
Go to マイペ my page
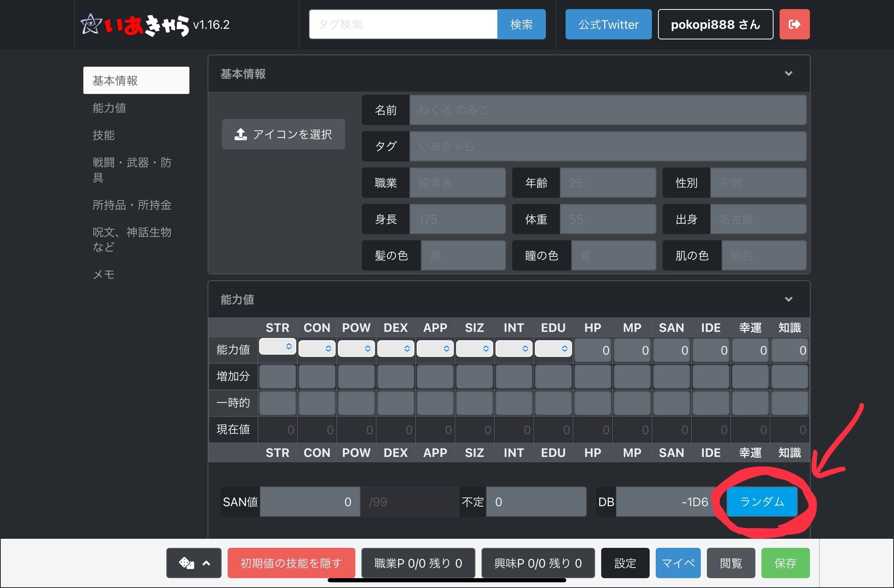point(678,563)
